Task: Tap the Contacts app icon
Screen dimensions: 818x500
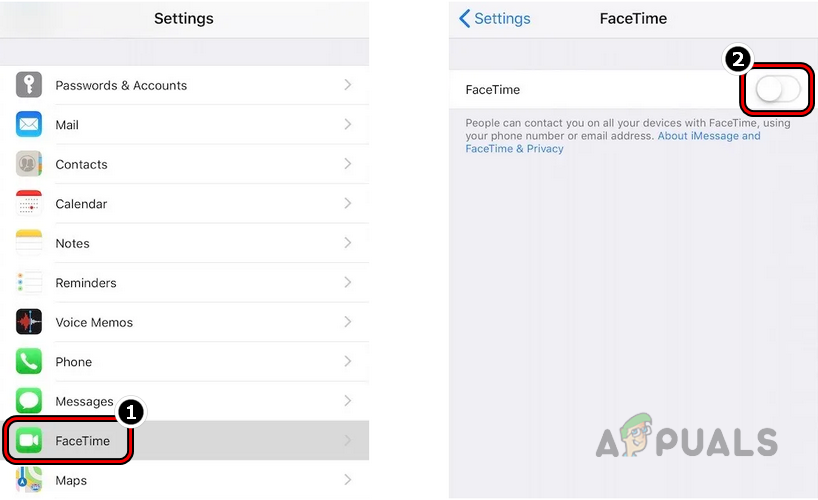Action: click(x=29, y=164)
